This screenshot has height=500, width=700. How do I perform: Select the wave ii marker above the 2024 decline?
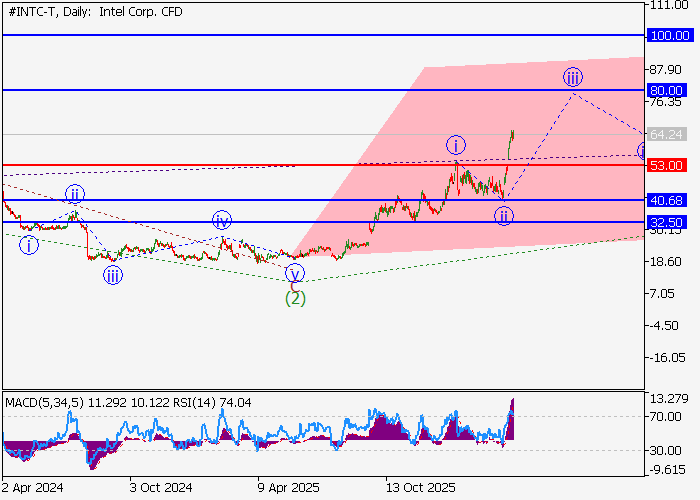(75, 194)
